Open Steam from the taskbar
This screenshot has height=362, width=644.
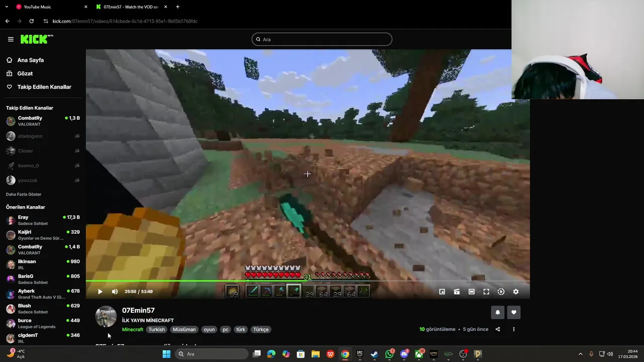[374, 354]
